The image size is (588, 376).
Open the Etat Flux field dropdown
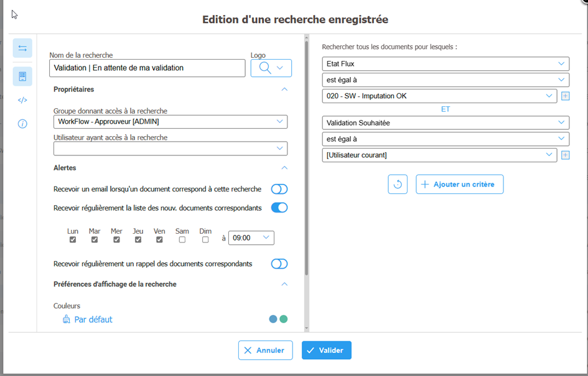pyautogui.click(x=446, y=64)
